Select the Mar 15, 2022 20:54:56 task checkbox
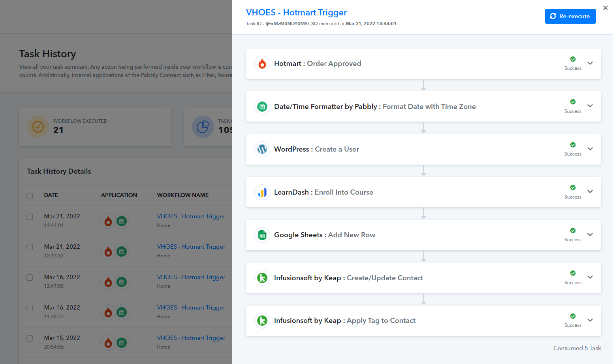The width and height of the screenshot is (613, 364). [30, 338]
